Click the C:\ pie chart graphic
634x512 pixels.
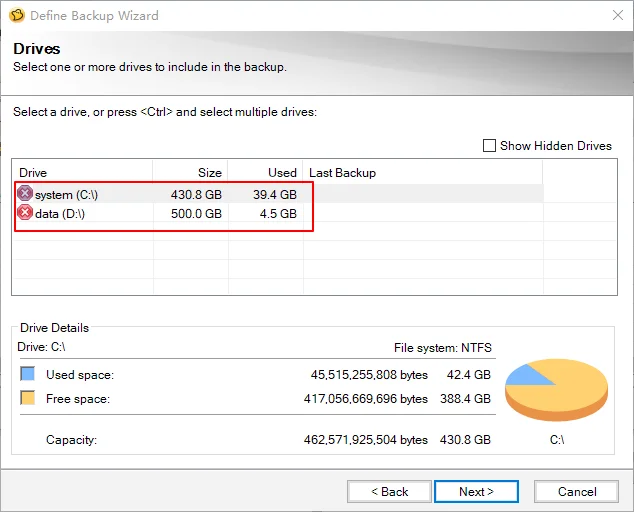tap(556, 389)
